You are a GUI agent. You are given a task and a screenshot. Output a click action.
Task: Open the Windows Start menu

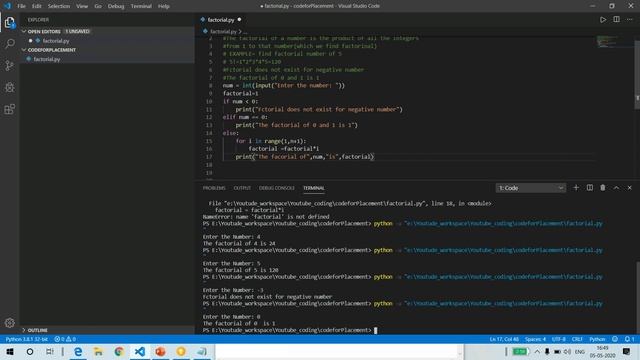pos(9,352)
